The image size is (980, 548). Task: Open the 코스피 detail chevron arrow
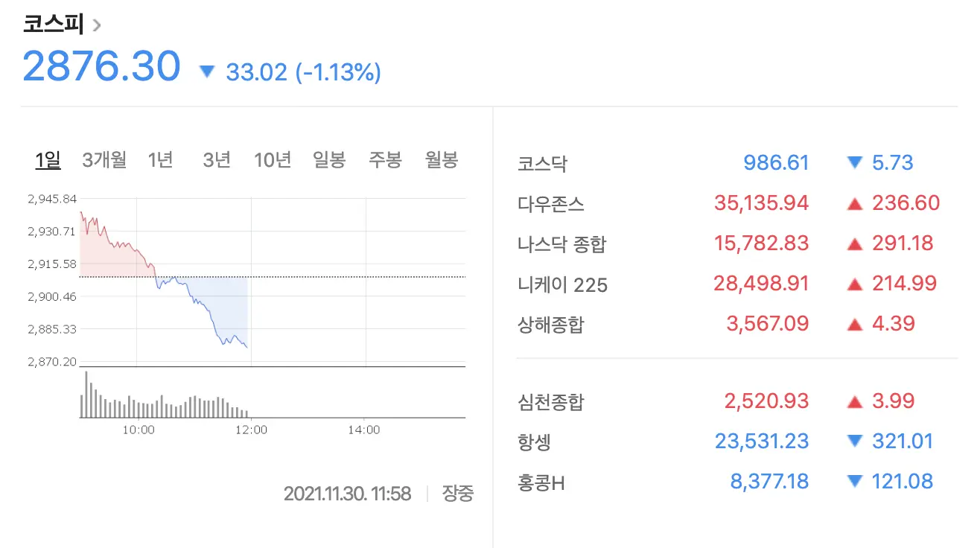click(x=96, y=25)
